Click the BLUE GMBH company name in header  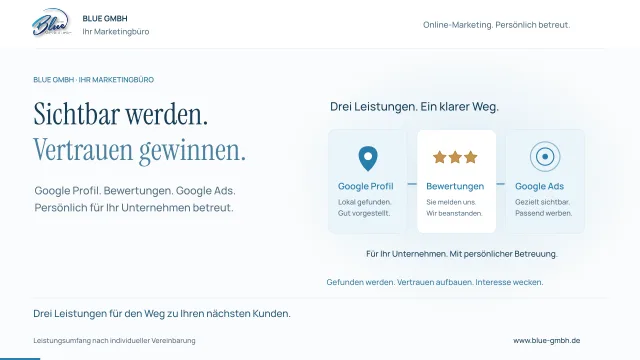coord(105,18)
